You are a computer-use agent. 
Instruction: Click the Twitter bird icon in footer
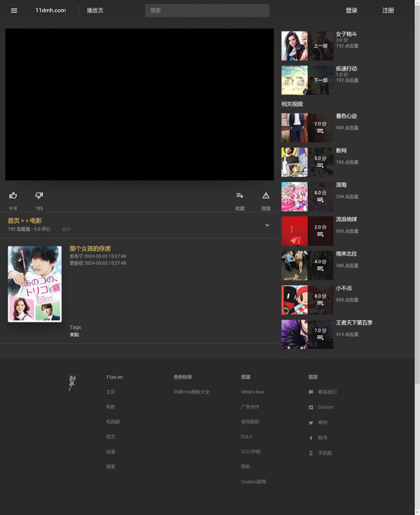(x=311, y=423)
